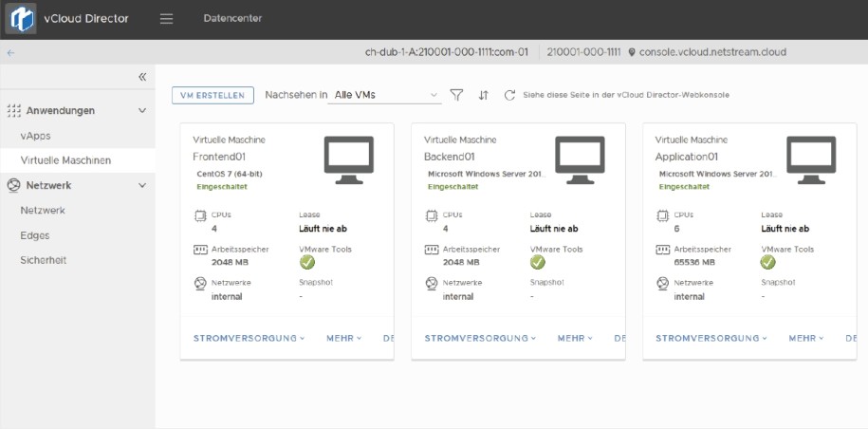Open Application01 Stromversorgung dropdown

click(x=711, y=338)
